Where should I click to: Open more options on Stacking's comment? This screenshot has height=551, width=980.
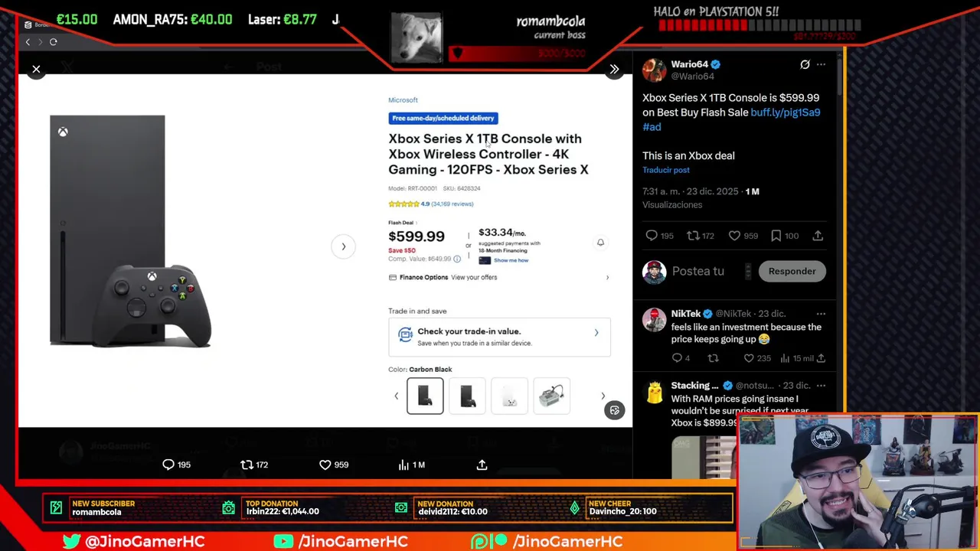(x=821, y=386)
